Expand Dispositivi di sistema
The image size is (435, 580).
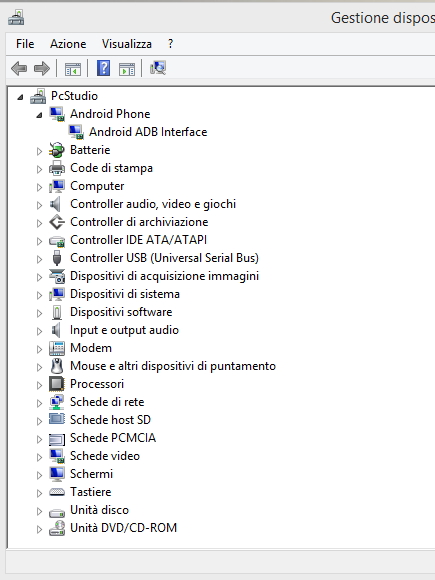coord(39,295)
